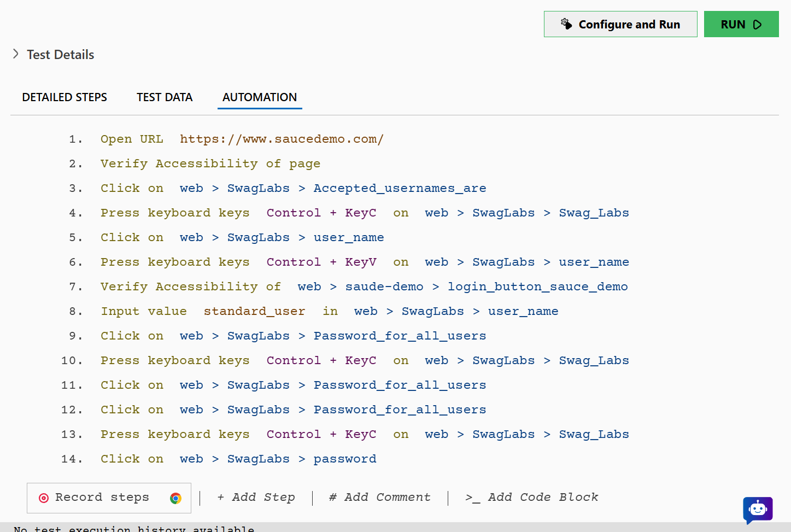Click the # icon for Add Comment
The image size is (791, 532).
tap(333, 497)
